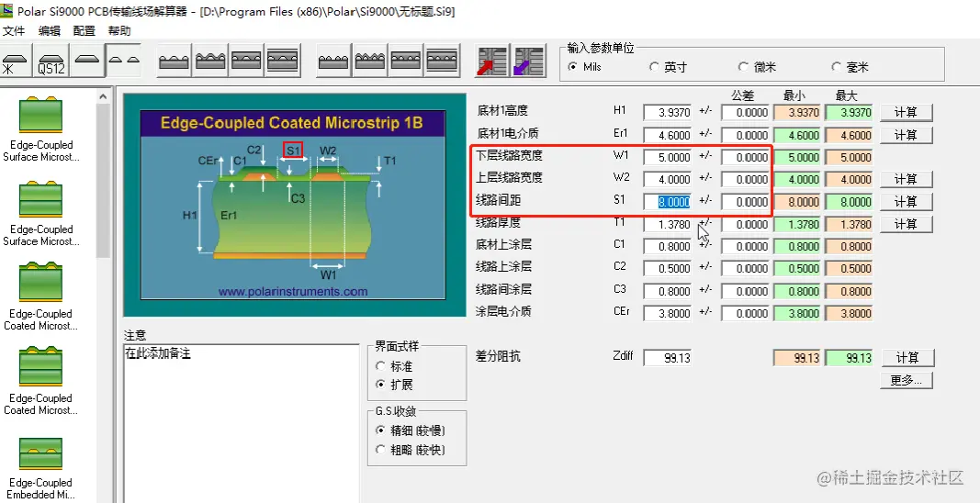Select Edge-Coupled Coated Microstrip single-layer thumbnail
Screen dimensions: 980x503
pyautogui.click(x=41, y=284)
